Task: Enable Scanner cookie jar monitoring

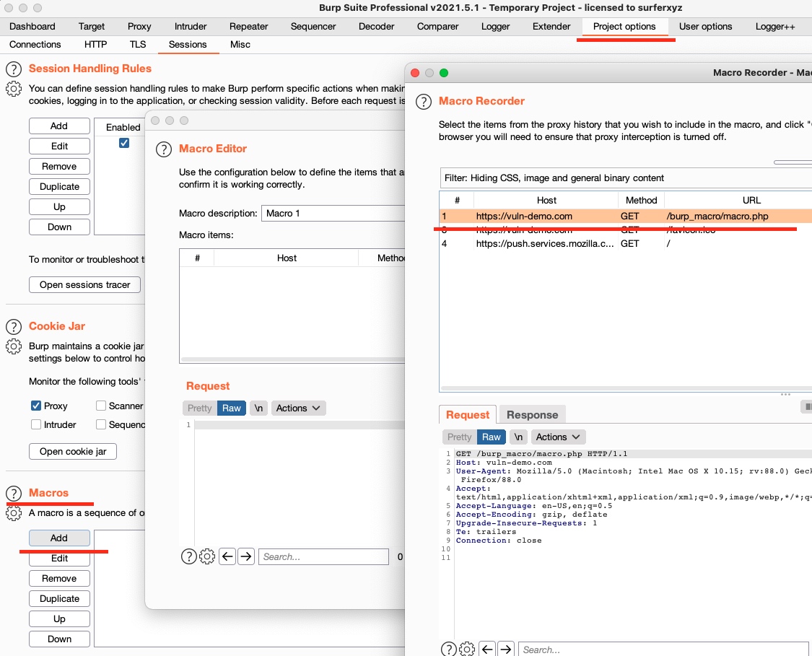Action: coord(101,406)
